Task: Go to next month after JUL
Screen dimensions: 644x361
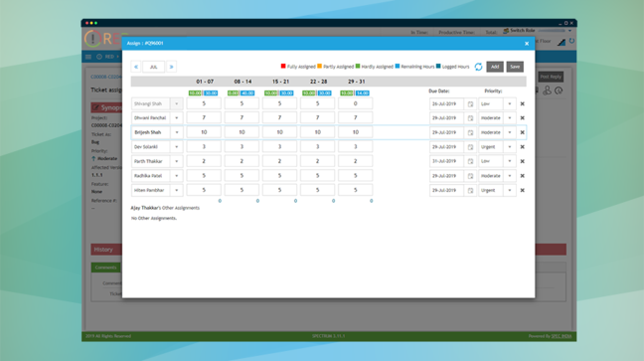Action: coord(171,67)
